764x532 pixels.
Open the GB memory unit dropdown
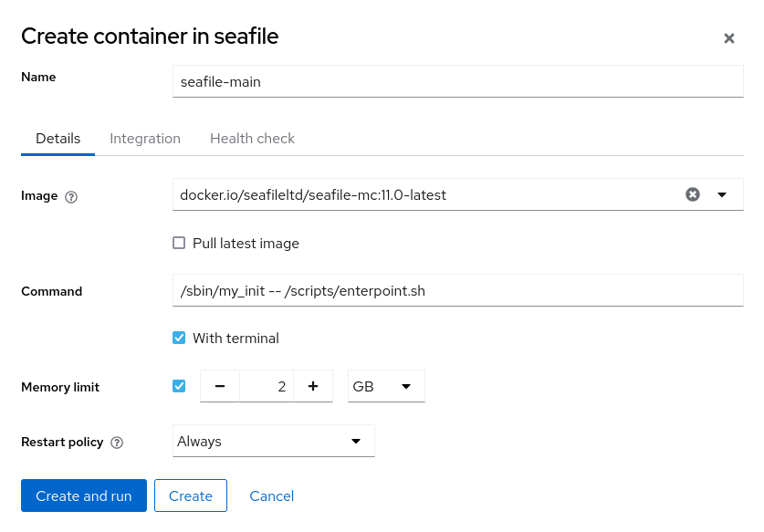coord(386,386)
